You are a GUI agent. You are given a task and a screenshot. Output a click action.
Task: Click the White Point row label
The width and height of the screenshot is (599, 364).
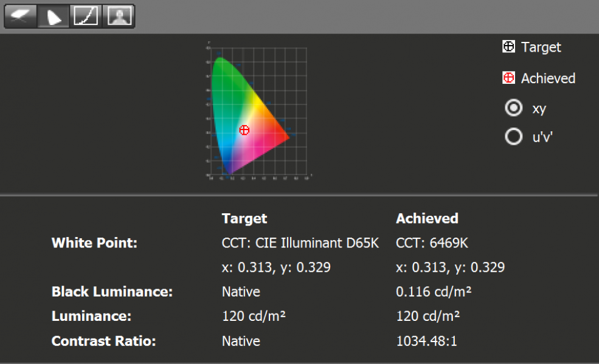(94, 243)
